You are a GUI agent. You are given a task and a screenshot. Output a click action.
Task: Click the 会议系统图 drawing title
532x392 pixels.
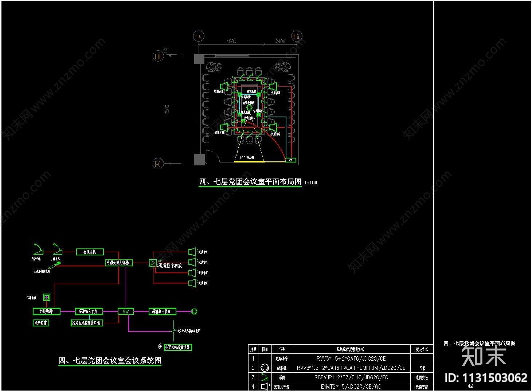tap(110, 361)
